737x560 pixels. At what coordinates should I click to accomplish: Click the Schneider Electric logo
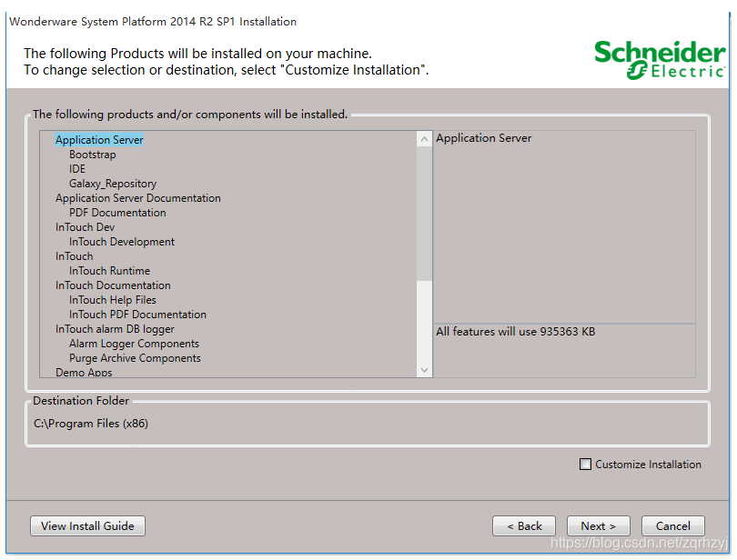pos(660,60)
